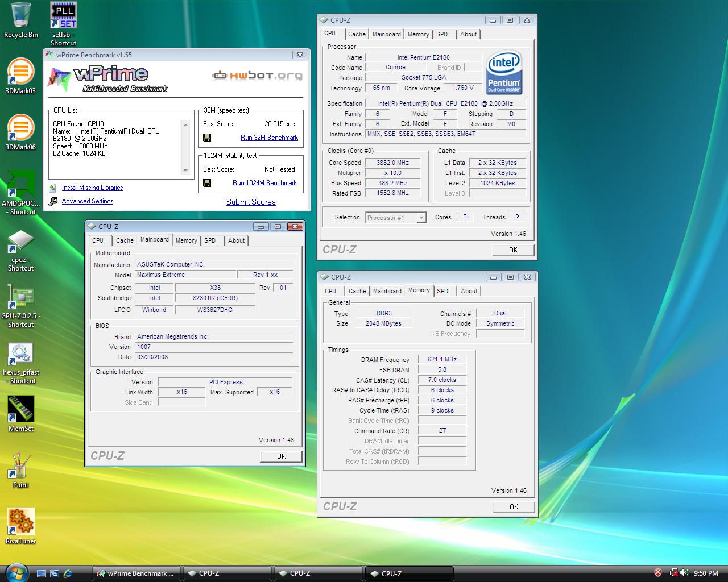Switch to Mainboard tab in top CPU-Z window
728x582 pixels.
[387, 34]
